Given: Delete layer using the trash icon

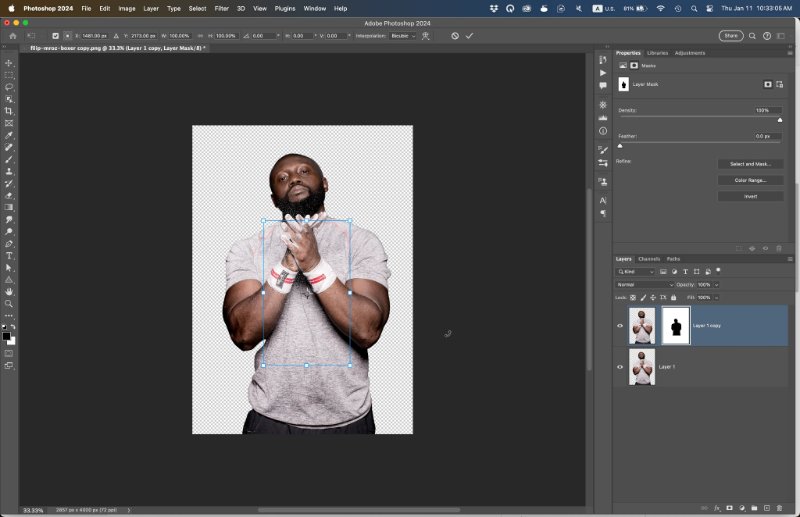Looking at the screenshot, I should coord(779,508).
